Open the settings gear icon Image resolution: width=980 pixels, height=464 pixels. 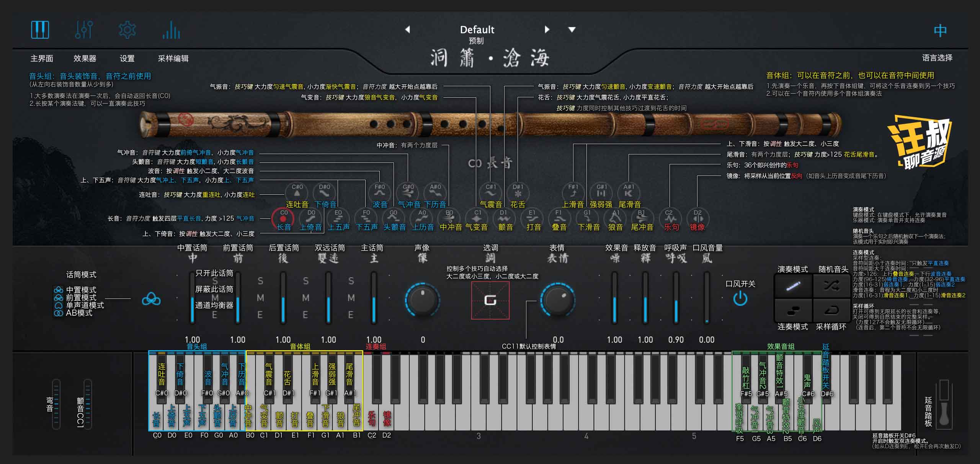pyautogui.click(x=127, y=30)
